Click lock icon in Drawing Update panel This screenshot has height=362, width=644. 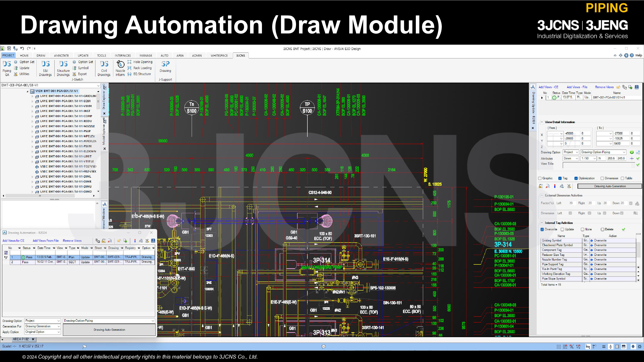pos(541,186)
